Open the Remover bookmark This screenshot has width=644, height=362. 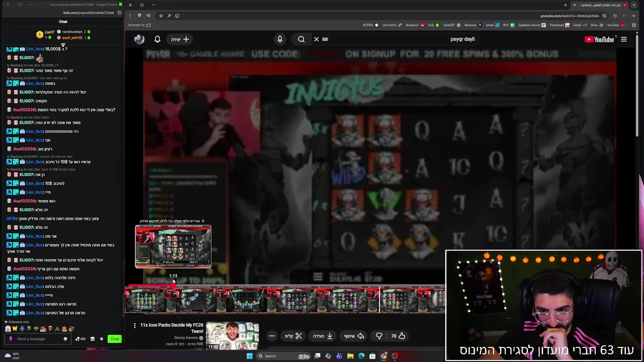pos(473,25)
